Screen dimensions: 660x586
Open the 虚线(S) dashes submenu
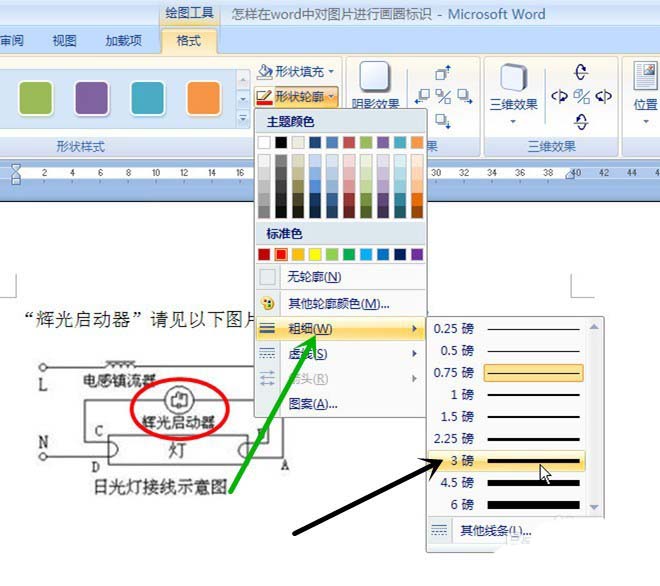coord(341,354)
